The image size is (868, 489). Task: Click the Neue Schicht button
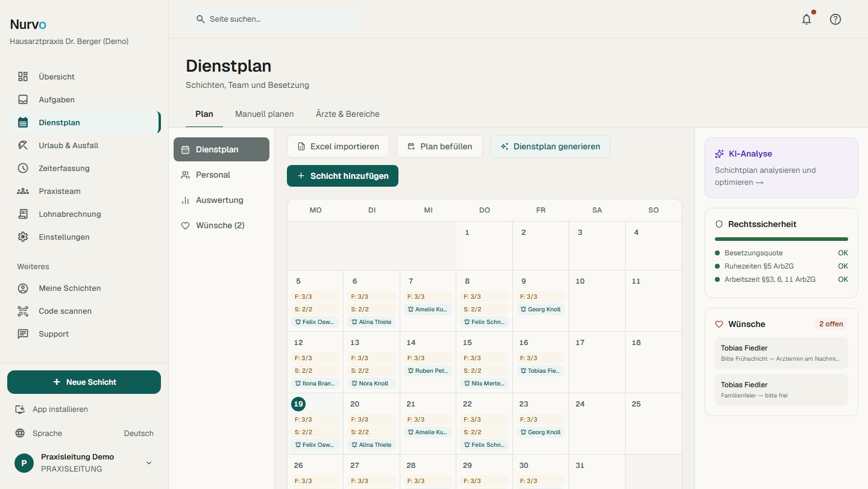tap(84, 382)
